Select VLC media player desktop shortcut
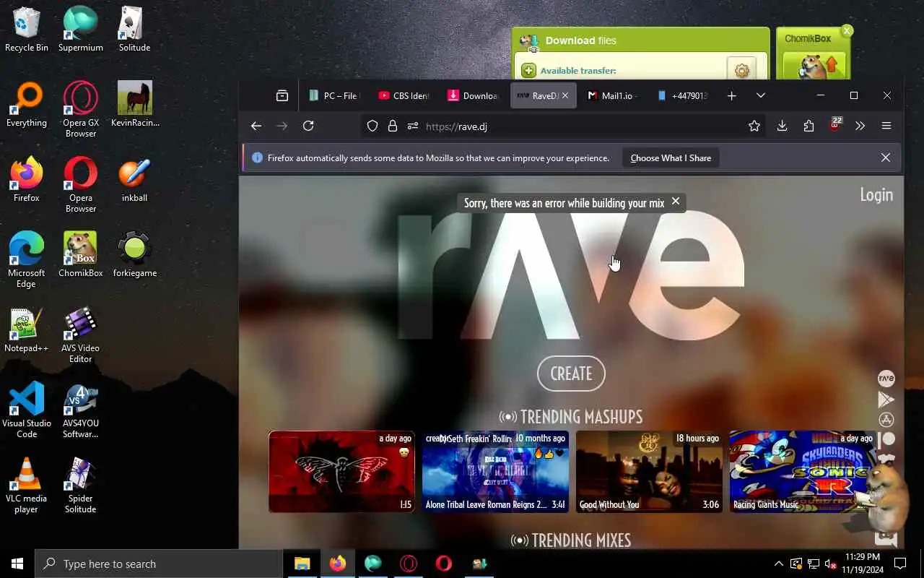 point(27,485)
